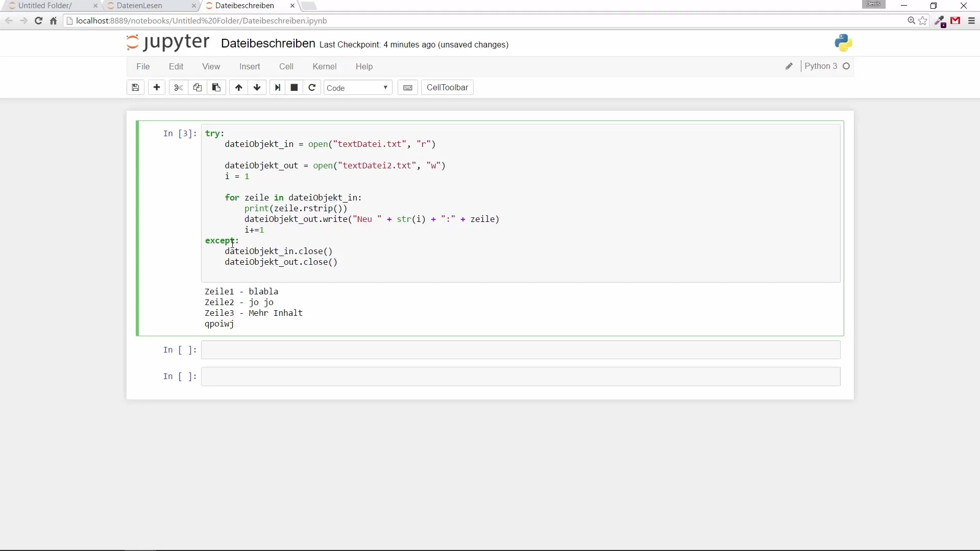Move selected cell down arrow
The height and width of the screenshot is (551, 980).
(257, 88)
